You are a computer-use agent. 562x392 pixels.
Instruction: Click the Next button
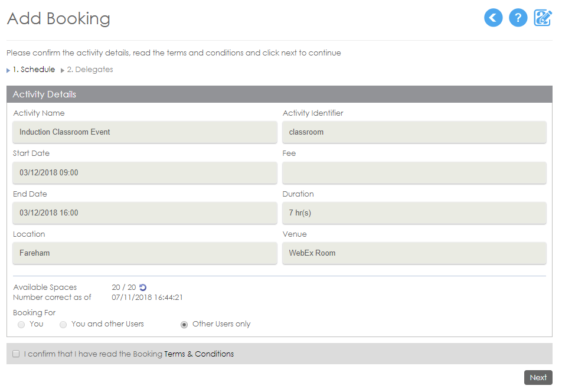[538, 377]
